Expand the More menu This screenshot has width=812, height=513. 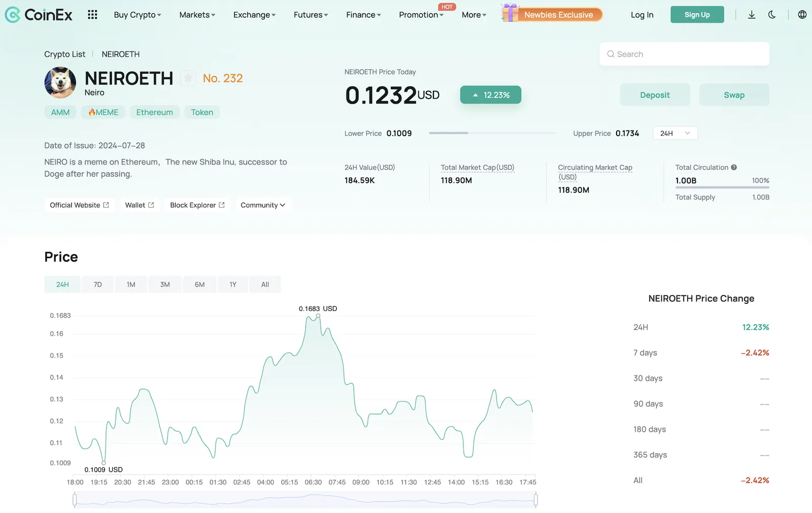474,15
